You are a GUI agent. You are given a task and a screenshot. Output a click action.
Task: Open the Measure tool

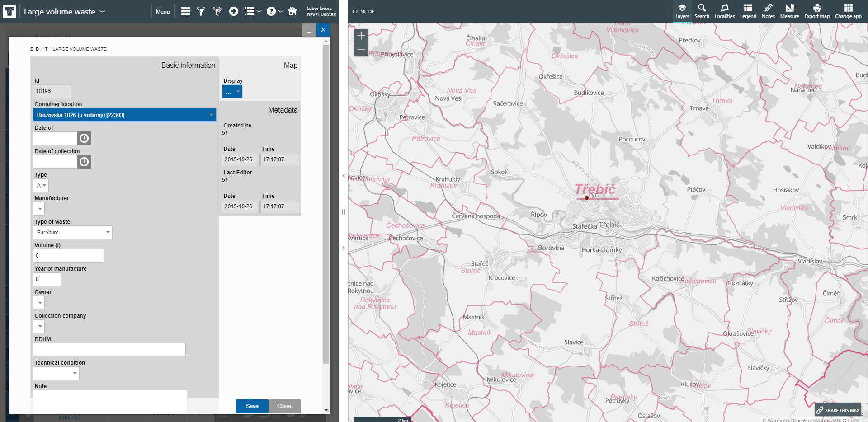789,11
